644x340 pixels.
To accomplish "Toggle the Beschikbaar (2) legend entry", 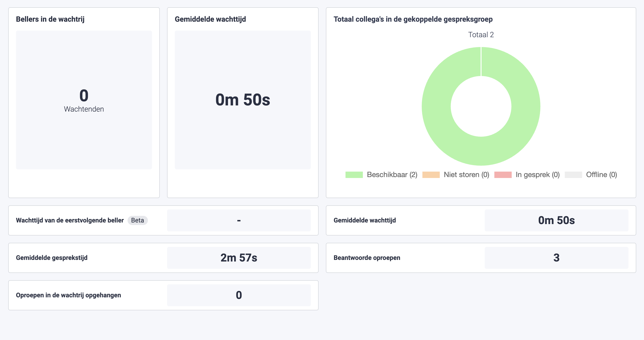I will click(381, 175).
